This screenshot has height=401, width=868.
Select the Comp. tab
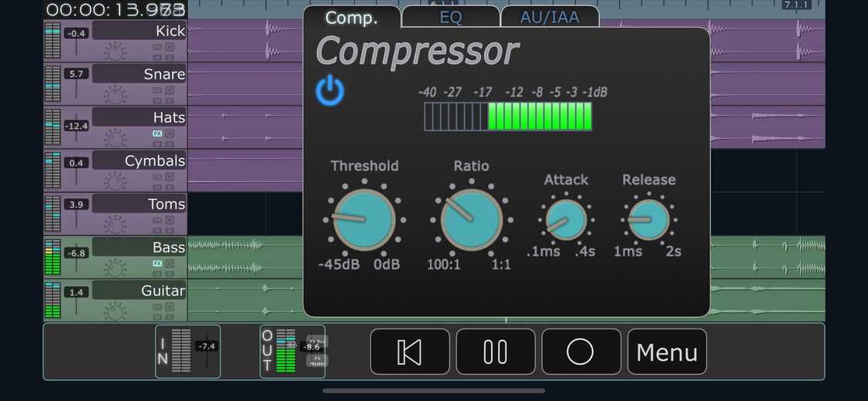click(x=352, y=18)
